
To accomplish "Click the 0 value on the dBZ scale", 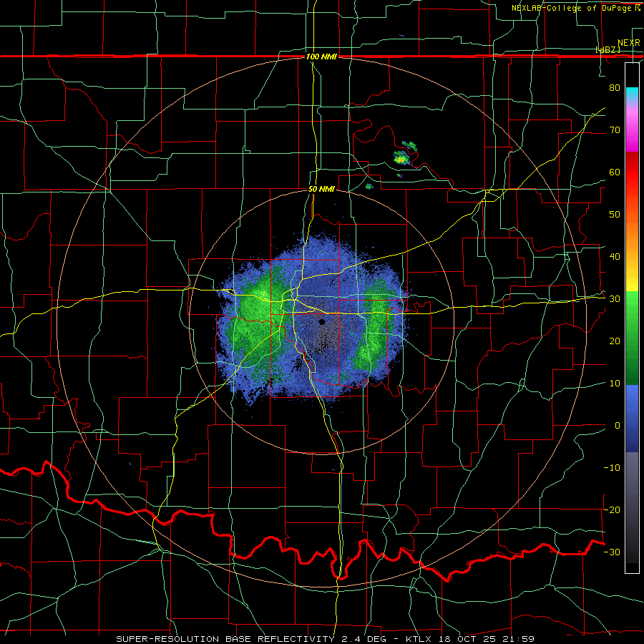I will [618, 426].
